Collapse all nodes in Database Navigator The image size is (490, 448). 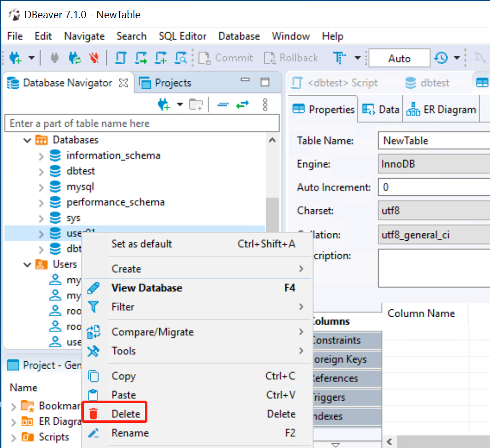pyautogui.click(x=223, y=105)
